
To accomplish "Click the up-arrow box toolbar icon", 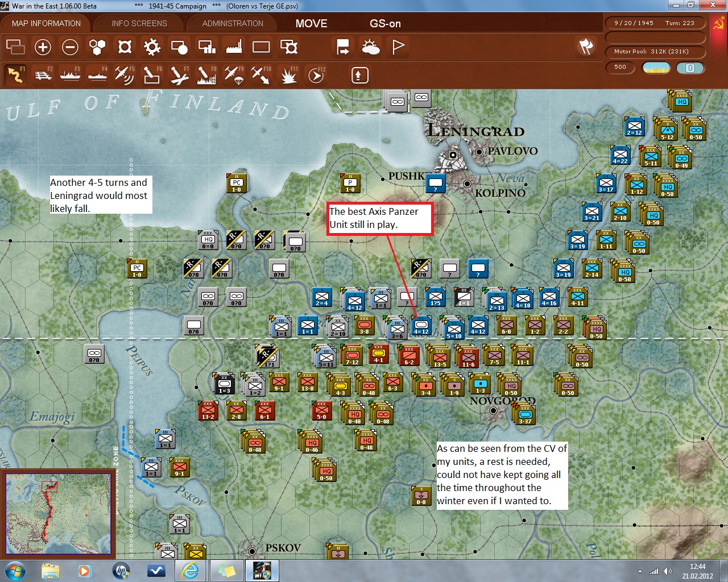I will click(359, 75).
